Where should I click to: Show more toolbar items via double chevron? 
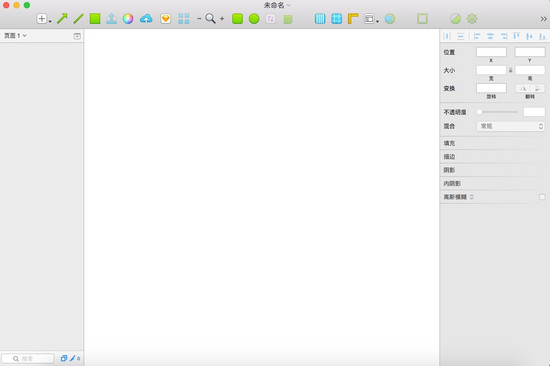pyautogui.click(x=543, y=19)
